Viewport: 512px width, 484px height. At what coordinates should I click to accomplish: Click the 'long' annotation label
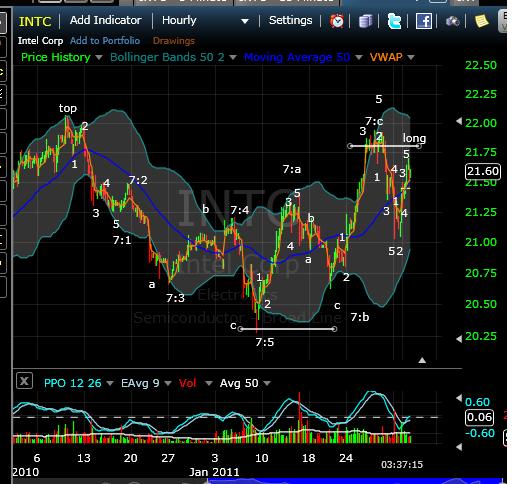(414, 138)
